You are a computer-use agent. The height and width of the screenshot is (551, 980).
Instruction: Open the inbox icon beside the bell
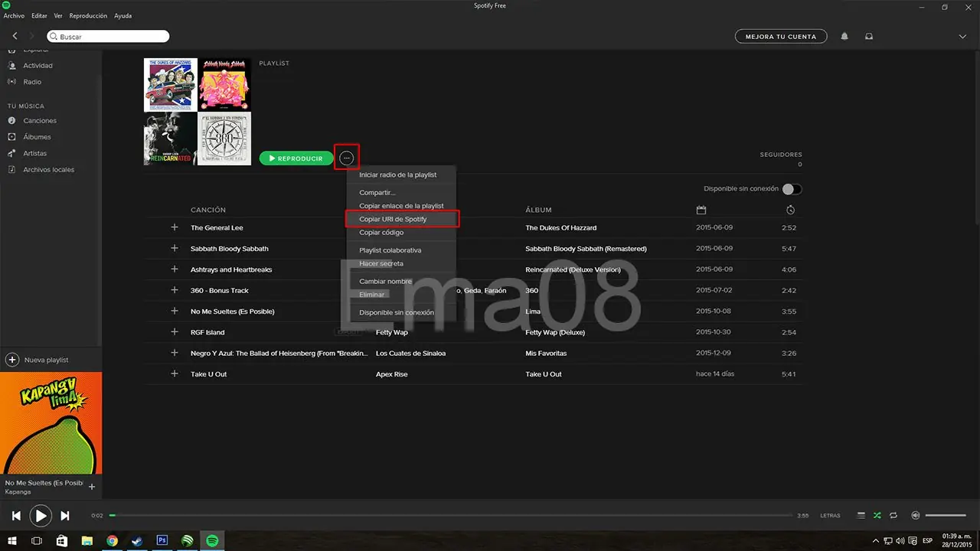click(869, 36)
